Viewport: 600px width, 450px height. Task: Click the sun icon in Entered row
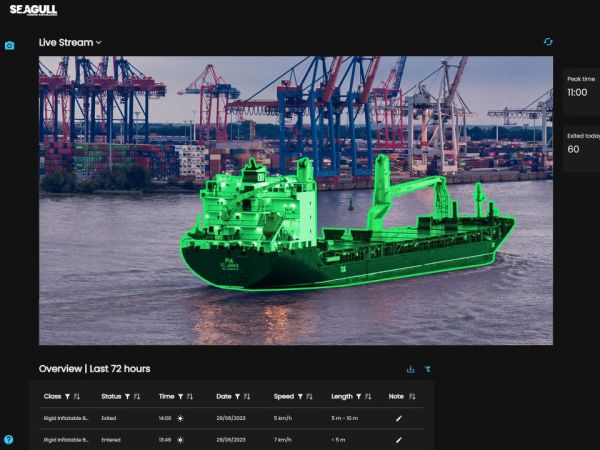180,440
